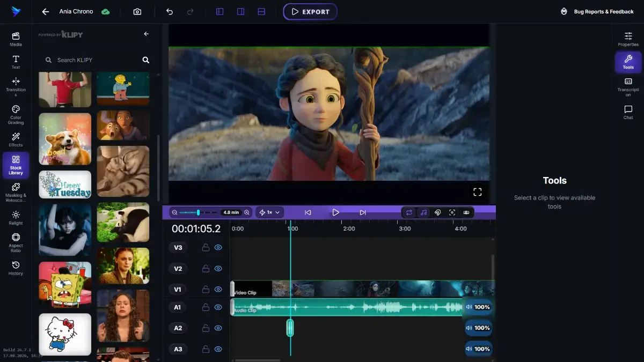Hide the V1 track
Viewport: 644px width, 362px height.
point(218,289)
